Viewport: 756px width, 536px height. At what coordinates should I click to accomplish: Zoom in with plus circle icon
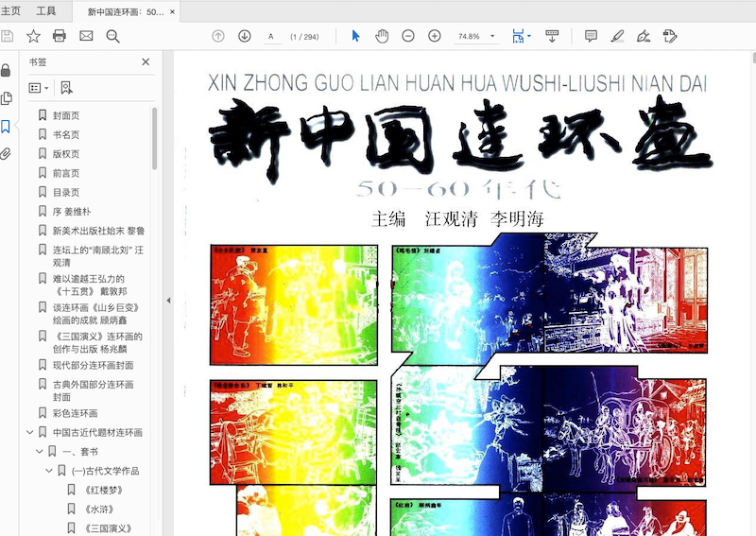click(435, 36)
